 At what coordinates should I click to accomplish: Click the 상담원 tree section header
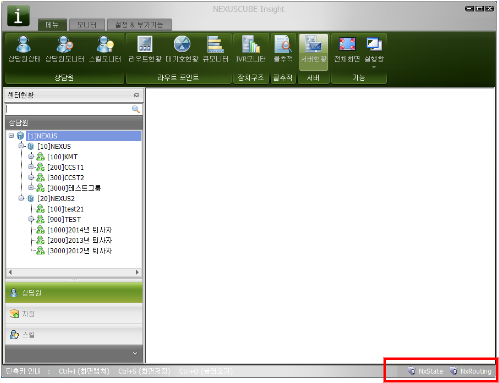74,123
